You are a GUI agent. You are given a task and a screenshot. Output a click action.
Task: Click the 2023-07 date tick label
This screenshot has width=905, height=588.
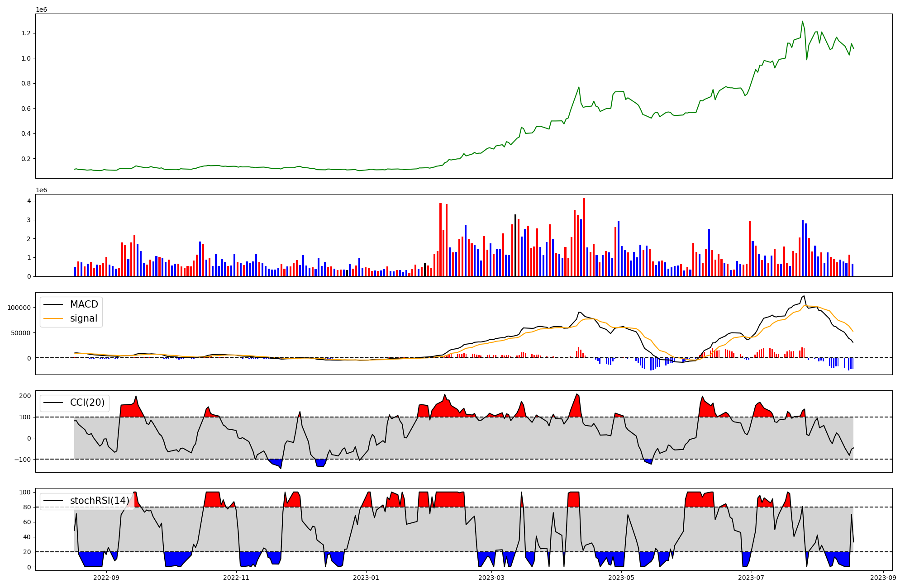click(x=751, y=578)
